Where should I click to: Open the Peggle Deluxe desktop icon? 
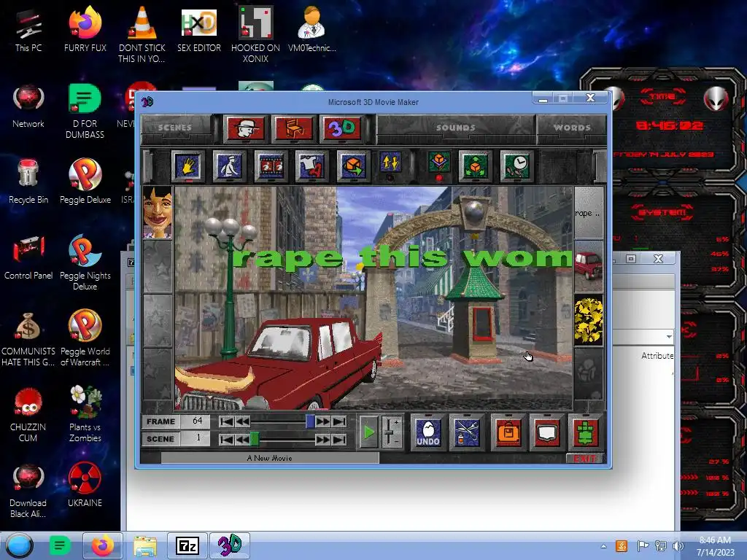[85, 182]
